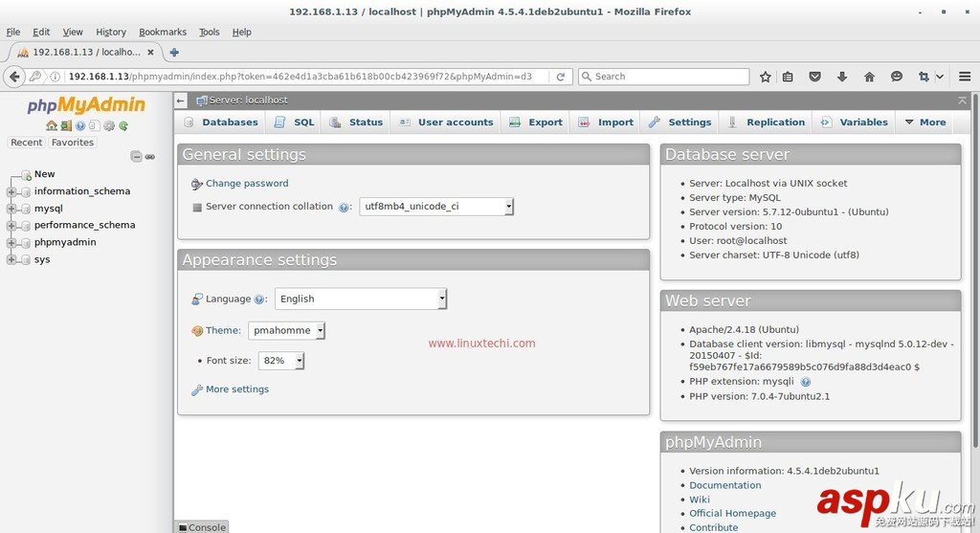Open the Official Homepage link

(x=732, y=514)
